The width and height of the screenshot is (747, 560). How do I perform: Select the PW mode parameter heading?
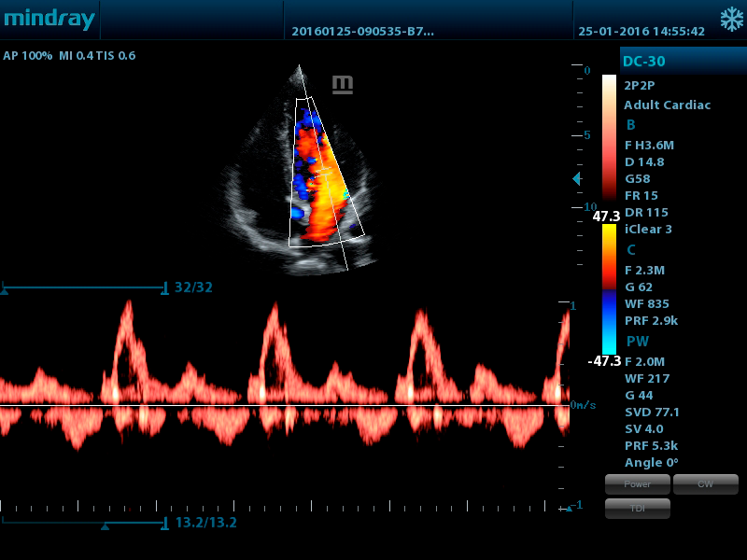(637, 342)
